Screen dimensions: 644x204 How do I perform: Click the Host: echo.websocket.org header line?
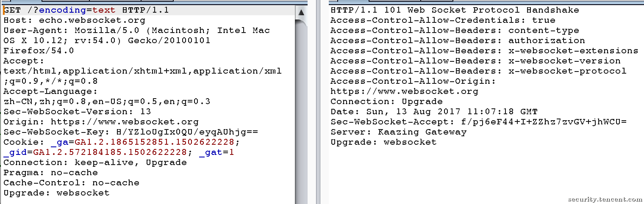74,20
